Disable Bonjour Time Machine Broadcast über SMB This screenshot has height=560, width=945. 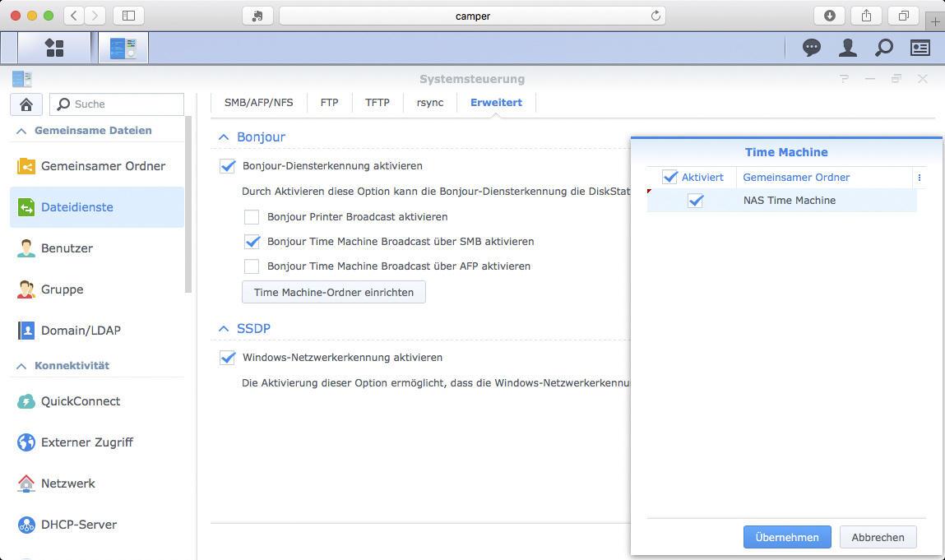pyautogui.click(x=252, y=241)
